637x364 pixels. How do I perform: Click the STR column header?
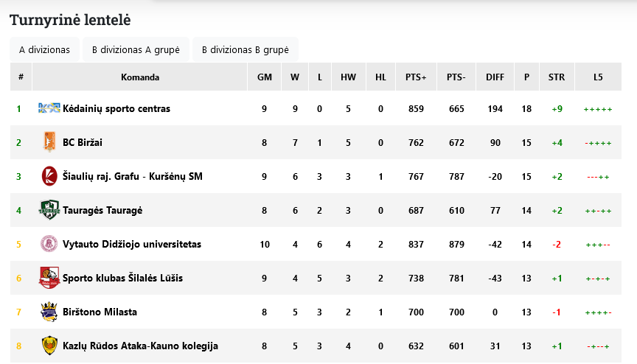tap(557, 77)
